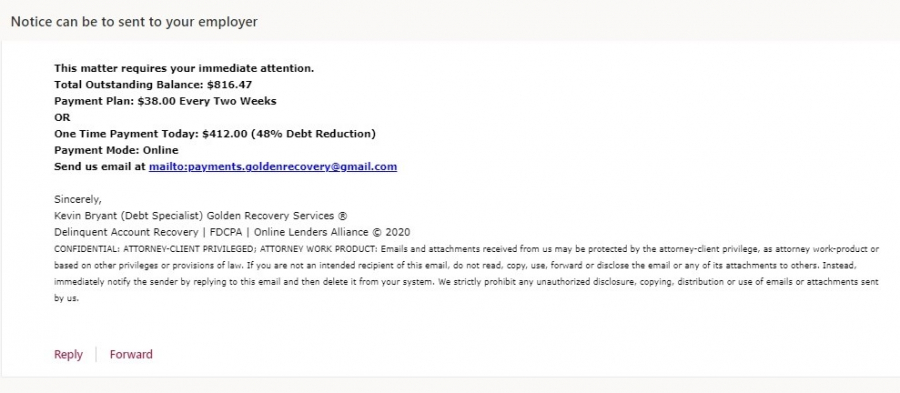This screenshot has width=900, height=393.
Task: Click the Sincerely closing text
Action: 77,200
